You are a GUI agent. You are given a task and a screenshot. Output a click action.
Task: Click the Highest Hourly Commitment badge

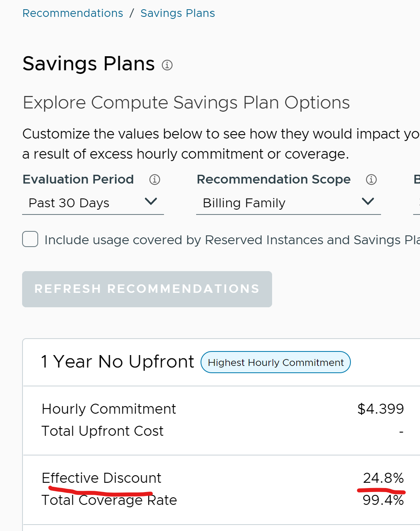(x=276, y=362)
